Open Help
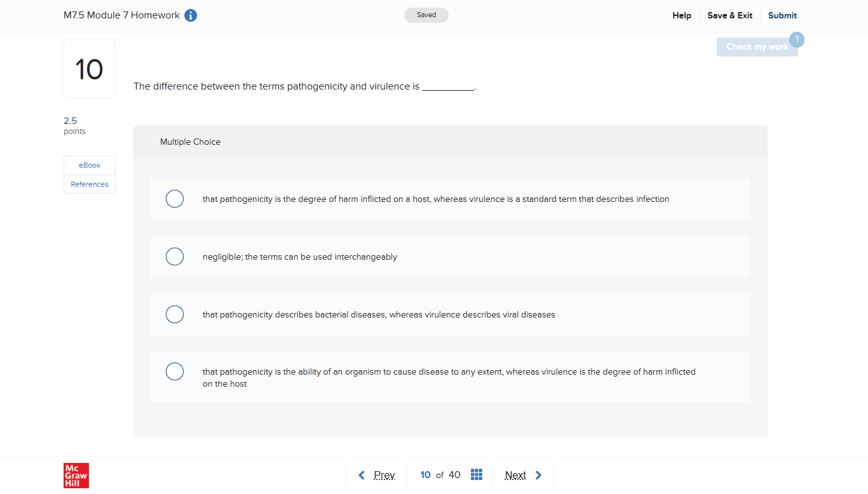 [x=681, y=15]
